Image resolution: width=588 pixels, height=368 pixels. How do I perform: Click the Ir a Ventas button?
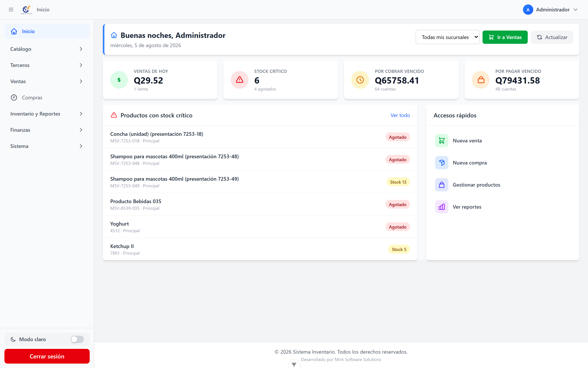click(x=505, y=37)
